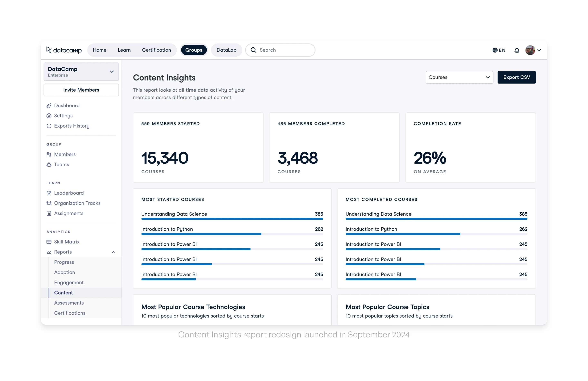Click the Export CSV button
The image size is (588, 381).
click(516, 77)
